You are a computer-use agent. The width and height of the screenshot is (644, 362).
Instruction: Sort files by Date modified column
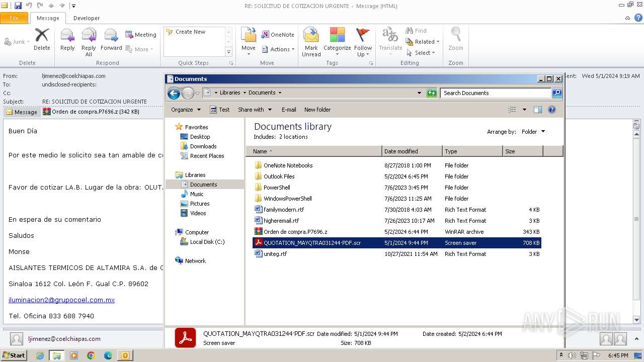[x=412, y=151]
